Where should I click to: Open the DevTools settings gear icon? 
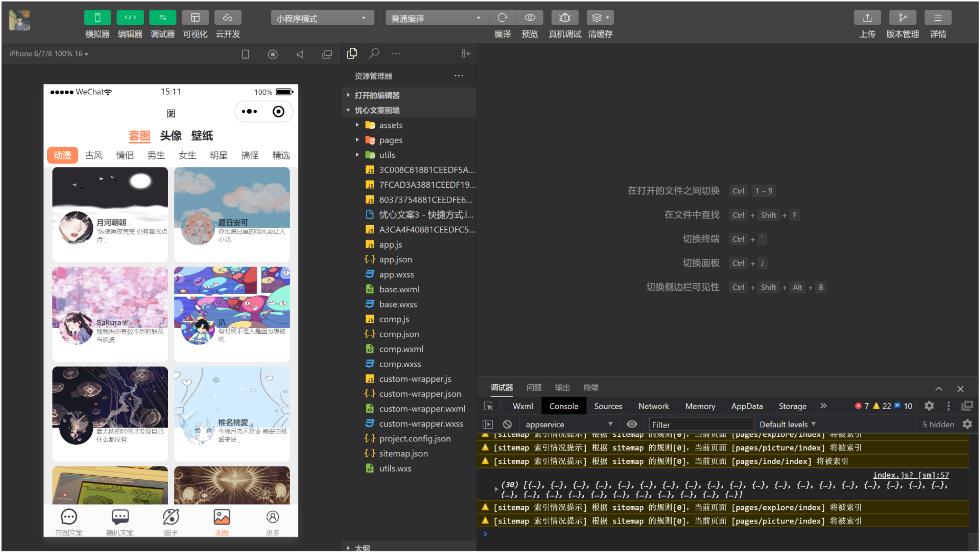point(929,406)
